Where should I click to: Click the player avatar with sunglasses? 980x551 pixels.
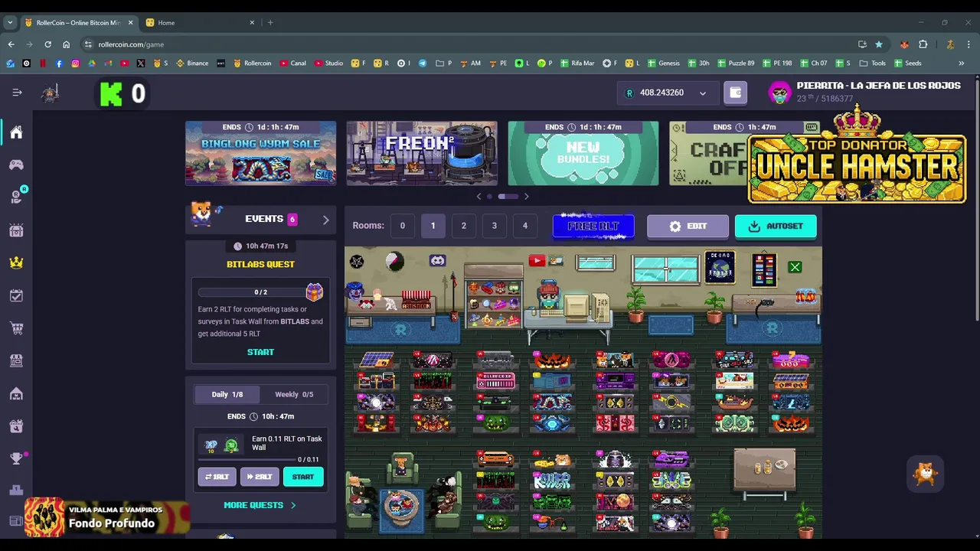click(779, 93)
